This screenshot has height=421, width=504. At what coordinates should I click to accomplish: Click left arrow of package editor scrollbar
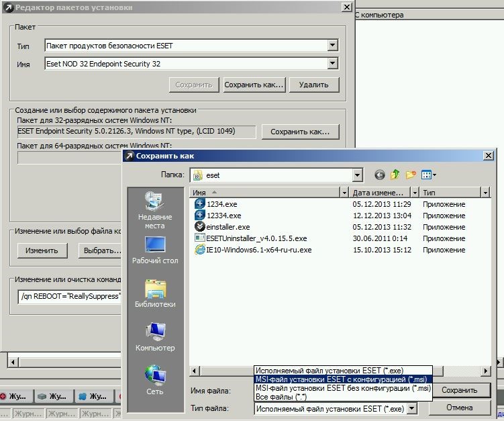pos(13,363)
